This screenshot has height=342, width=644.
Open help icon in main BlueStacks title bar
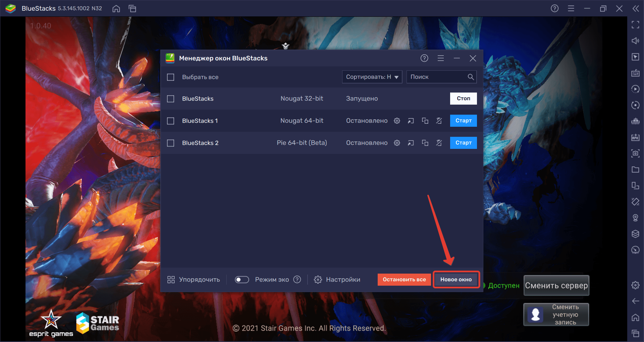(x=555, y=8)
